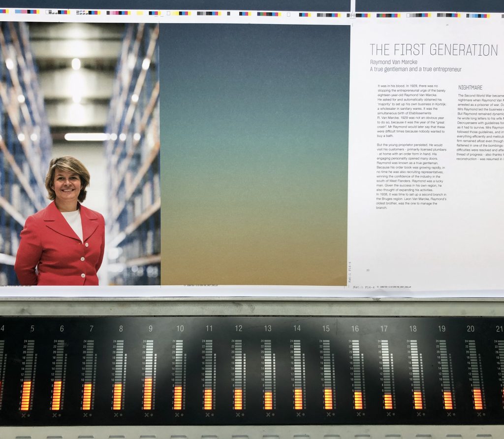The width and height of the screenshot is (504, 439).
Task: Select the zone 19 number label
Action: (441, 329)
